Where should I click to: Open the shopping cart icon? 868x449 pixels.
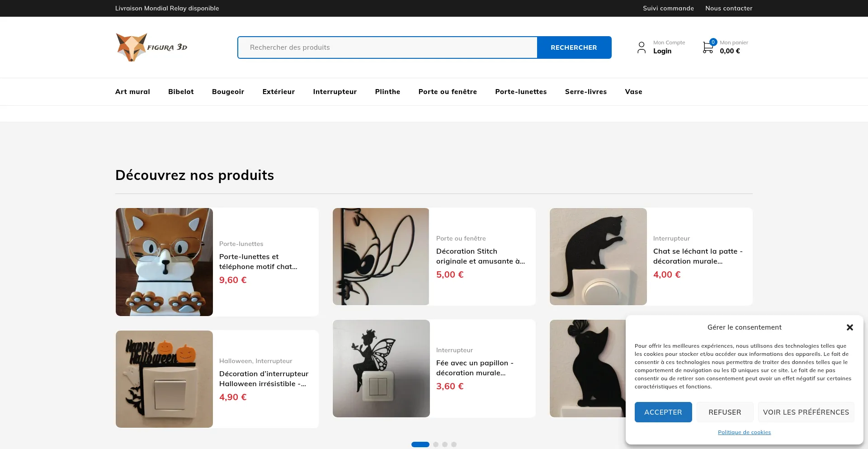pos(708,47)
